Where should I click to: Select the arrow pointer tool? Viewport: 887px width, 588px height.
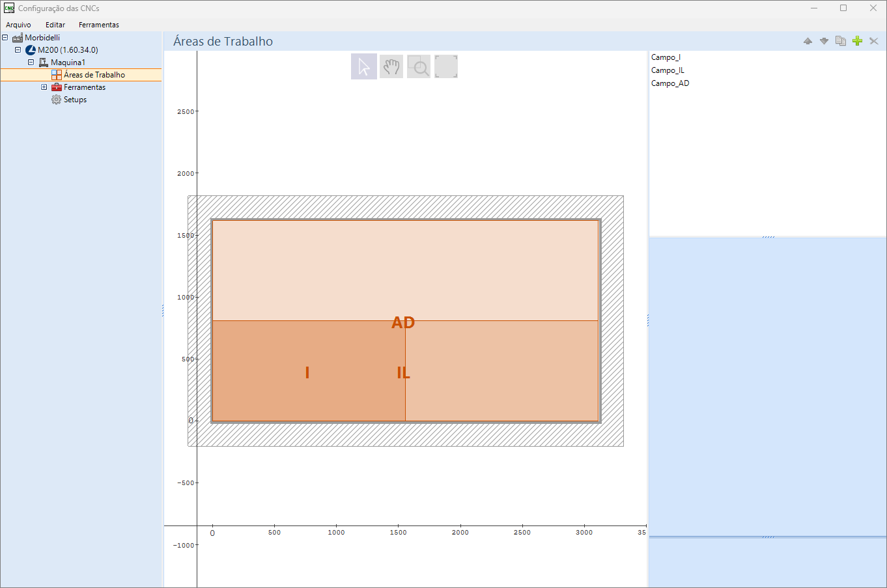(x=364, y=66)
